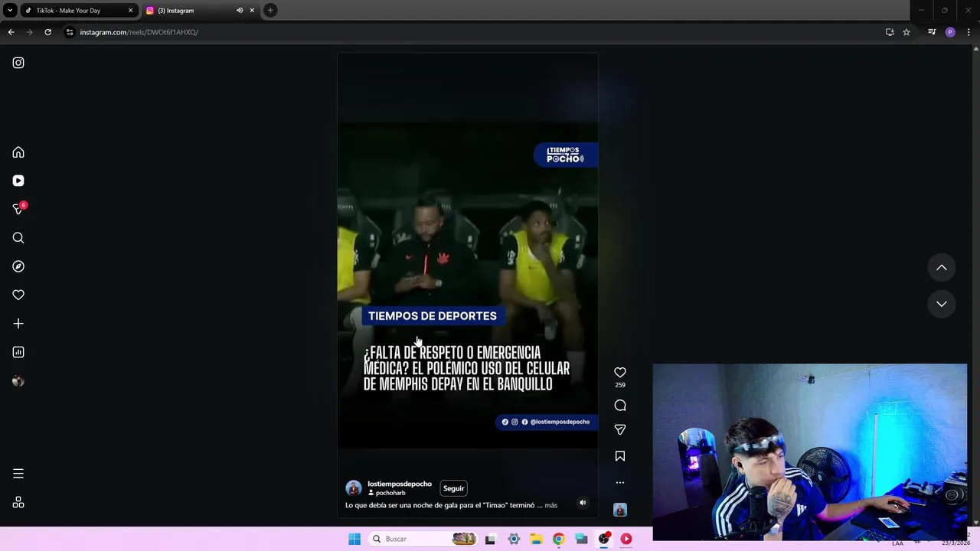The image size is (980, 551).
Task: Open the lostiemposdepocho username link
Action: [x=400, y=484]
